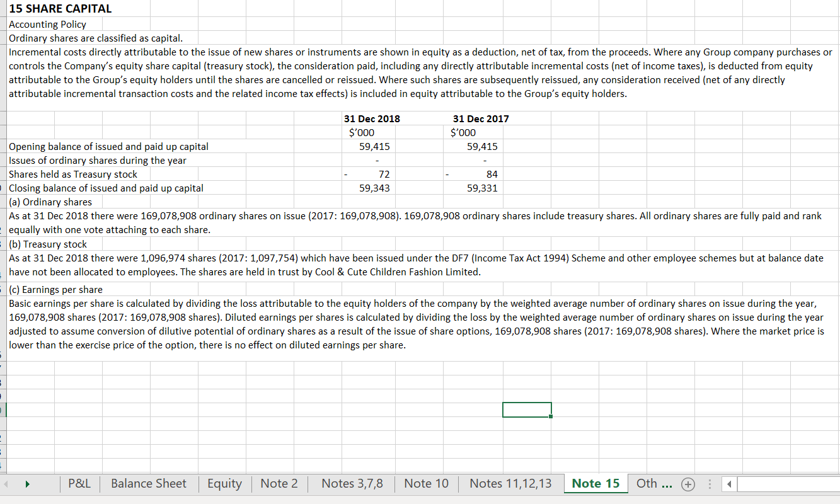840x504 pixels.
Task: Open the Notes 3,7,8 sheet tab
Action: (352, 484)
